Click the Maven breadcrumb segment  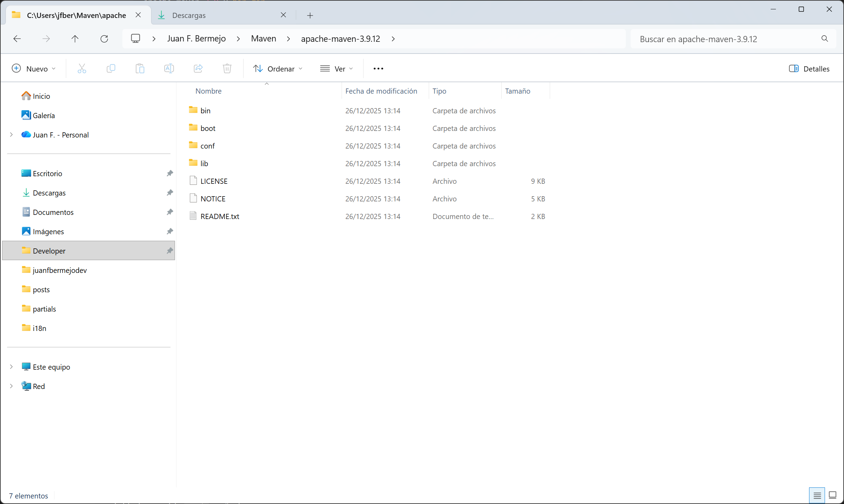point(263,39)
